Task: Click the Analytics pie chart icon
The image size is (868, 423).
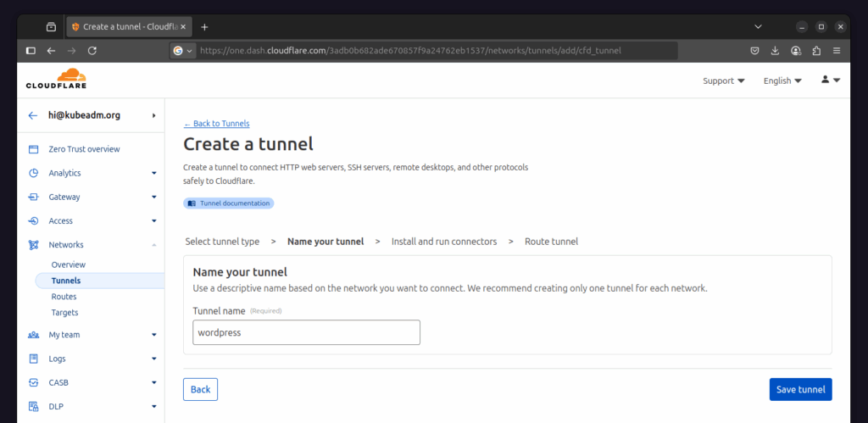Action: [x=33, y=173]
